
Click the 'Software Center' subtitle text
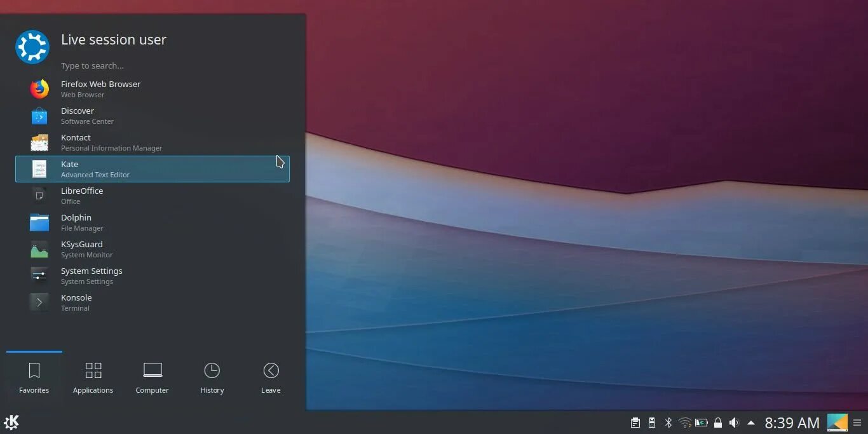point(87,121)
